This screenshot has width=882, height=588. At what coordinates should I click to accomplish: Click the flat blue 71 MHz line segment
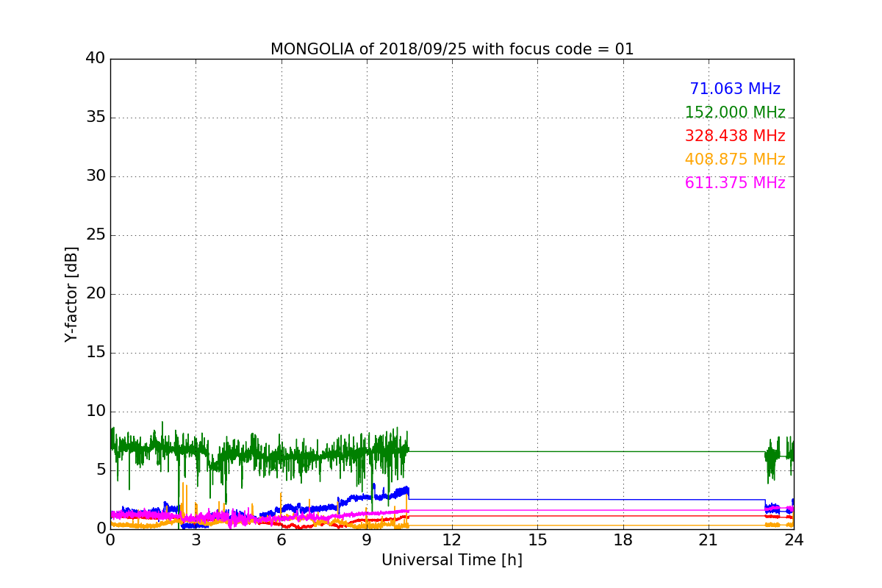click(587, 500)
